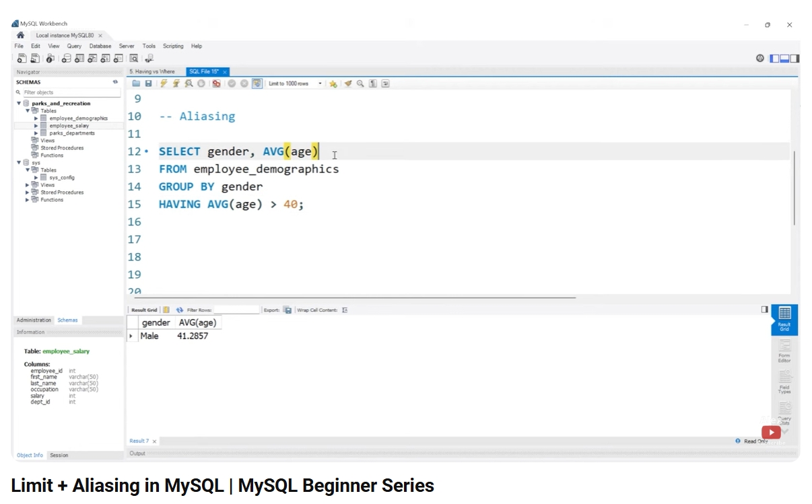Toggle stop-on-error execution icon
This screenshot has height=504, width=812.
(216, 83)
